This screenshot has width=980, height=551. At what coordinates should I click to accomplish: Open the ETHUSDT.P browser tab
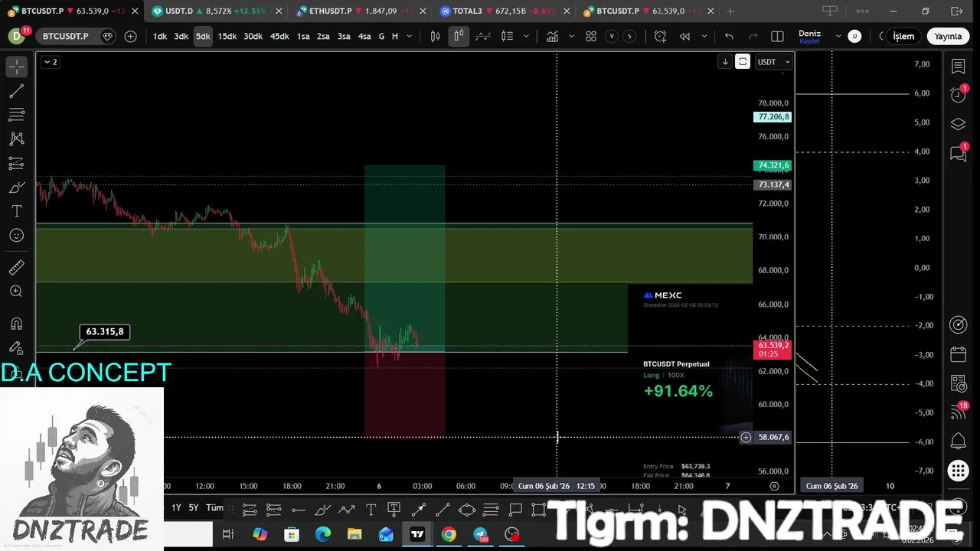click(x=358, y=11)
